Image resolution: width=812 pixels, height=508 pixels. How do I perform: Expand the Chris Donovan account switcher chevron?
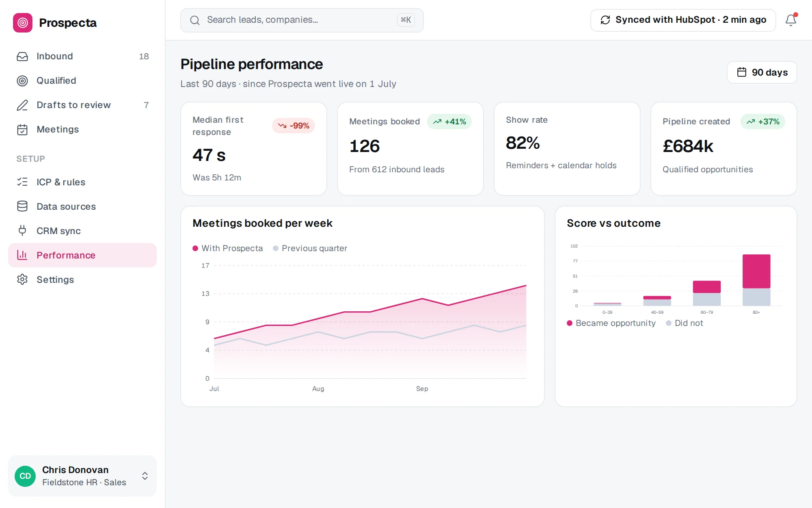(145, 476)
